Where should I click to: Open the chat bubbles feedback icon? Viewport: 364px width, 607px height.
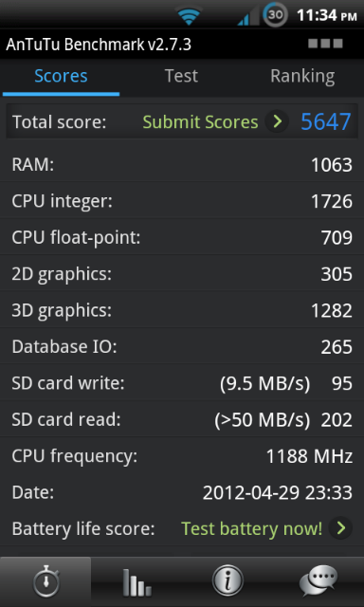(318, 581)
